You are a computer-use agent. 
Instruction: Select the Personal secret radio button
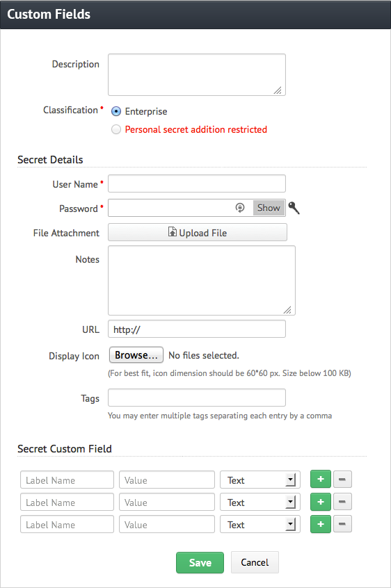click(116, 129)
